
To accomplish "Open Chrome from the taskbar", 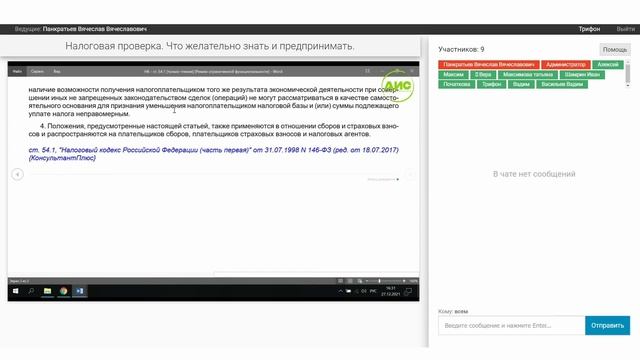I will [x=64, y=291].
